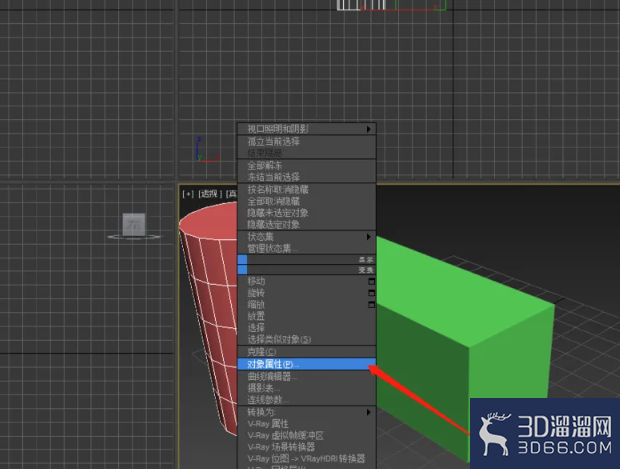This screenshot has height=469, width=620.
Task: Click the [+] viewport label
Action: (x=188, y=194)
